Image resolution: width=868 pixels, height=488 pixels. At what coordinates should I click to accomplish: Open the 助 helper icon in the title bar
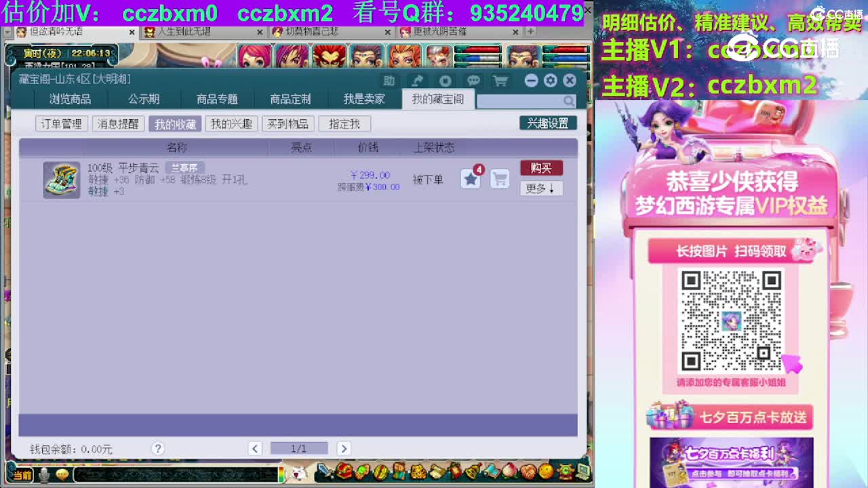click(x=389, y=81)
